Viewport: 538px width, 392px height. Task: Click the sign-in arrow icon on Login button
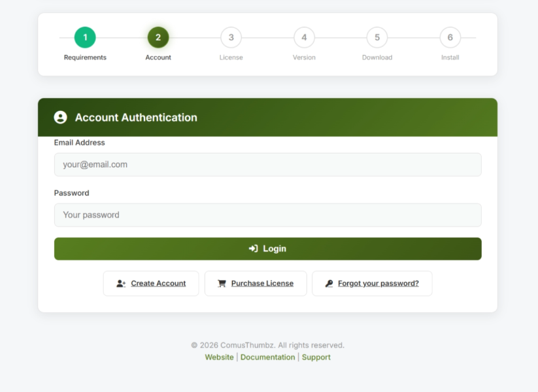click(x=254, y=249)
